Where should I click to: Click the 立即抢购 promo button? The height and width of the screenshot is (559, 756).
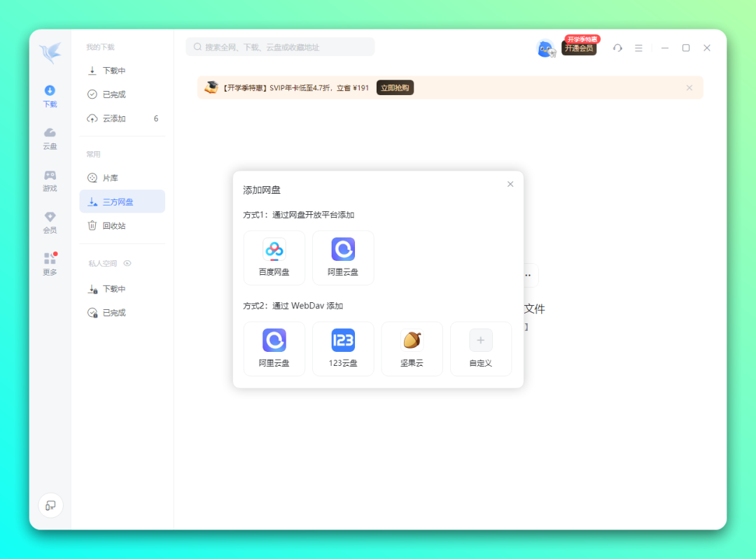(x=395, y=88)
